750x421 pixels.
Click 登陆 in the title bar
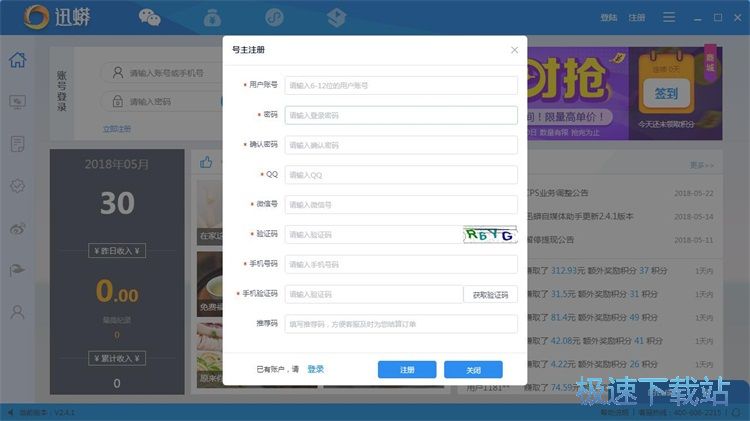tap(608, 18)
